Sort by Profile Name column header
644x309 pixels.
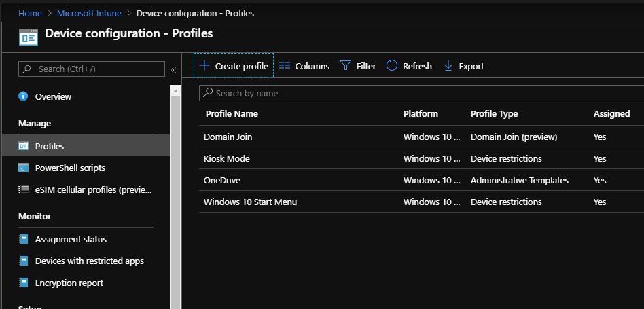232,113
